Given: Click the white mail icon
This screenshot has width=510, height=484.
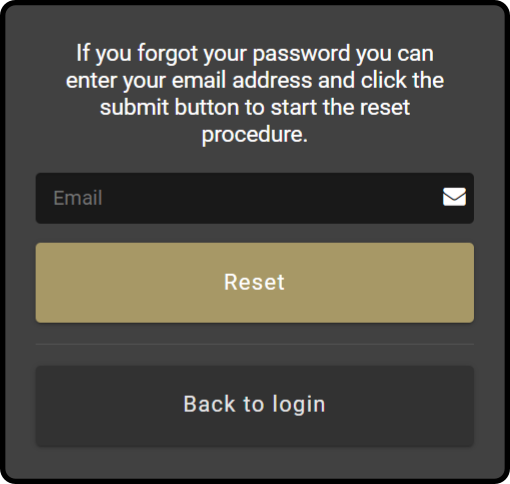Looking at the screenshot, I should pos(454,197).
